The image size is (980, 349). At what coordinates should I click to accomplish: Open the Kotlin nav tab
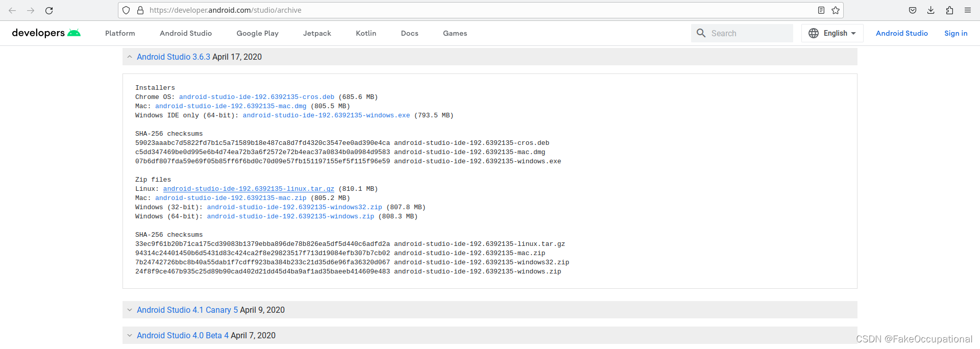366,33
